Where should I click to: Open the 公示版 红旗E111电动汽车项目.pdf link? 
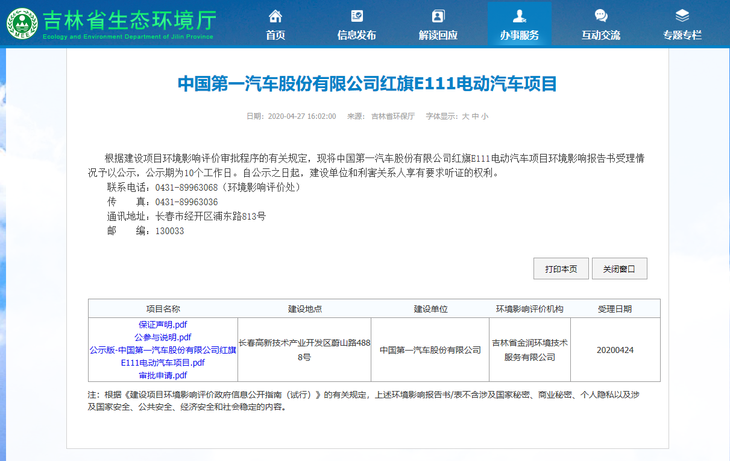pos(162,356)
